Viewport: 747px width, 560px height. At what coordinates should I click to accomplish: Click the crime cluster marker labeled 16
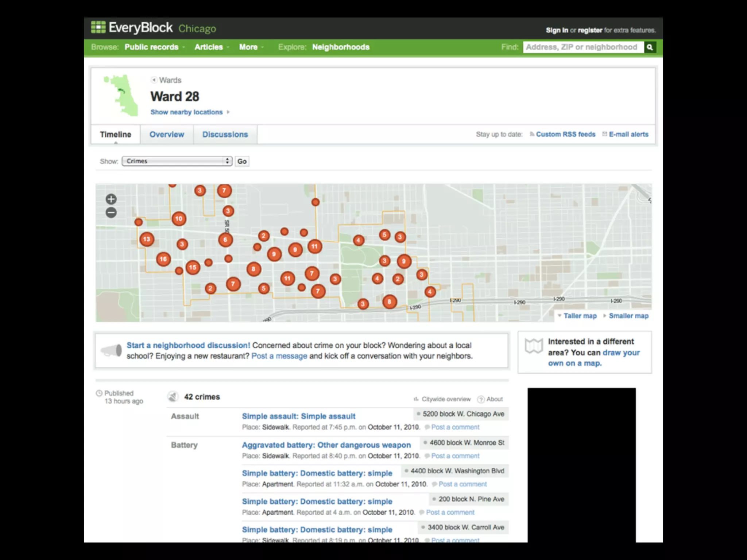pos(163,259)
